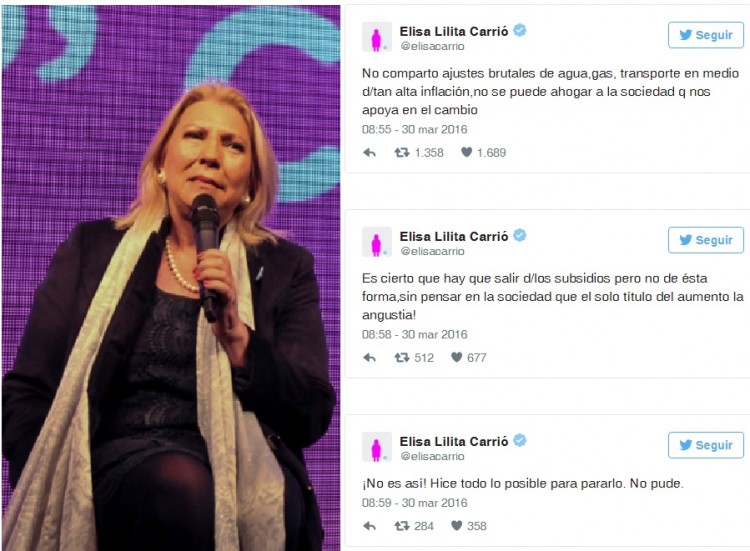750x551 pixels.
Task: Open the 08:58 - 30 mar 2016 timestamp
Action: [x=414, y=334]
